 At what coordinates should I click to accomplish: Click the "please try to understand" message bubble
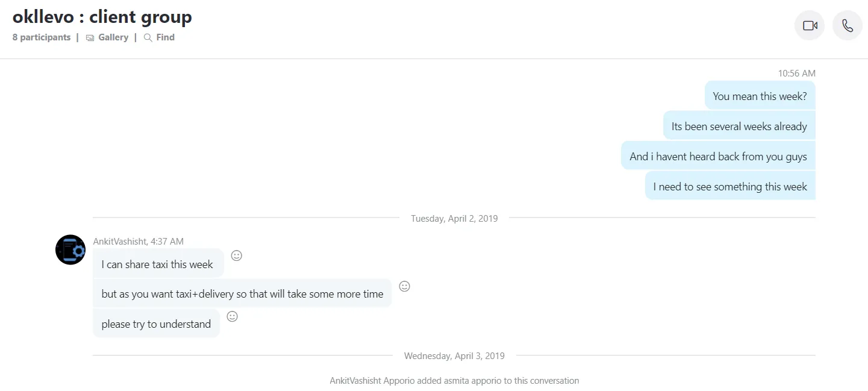tap(156, 324)
